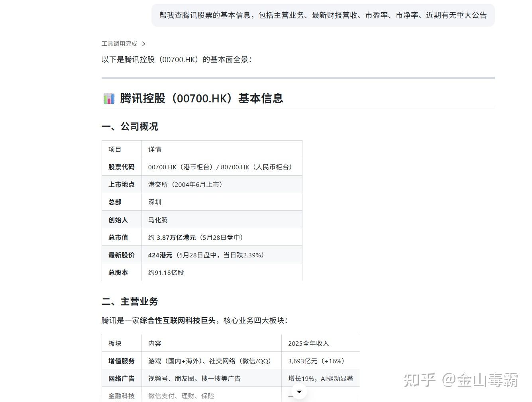Click the 内容 column header
This screenshot has height=402, width=532.
click(212, 343)
